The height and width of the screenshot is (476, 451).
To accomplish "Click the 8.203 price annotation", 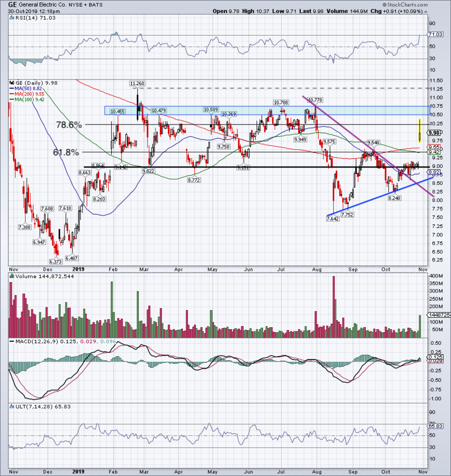I will click(99, 199).
